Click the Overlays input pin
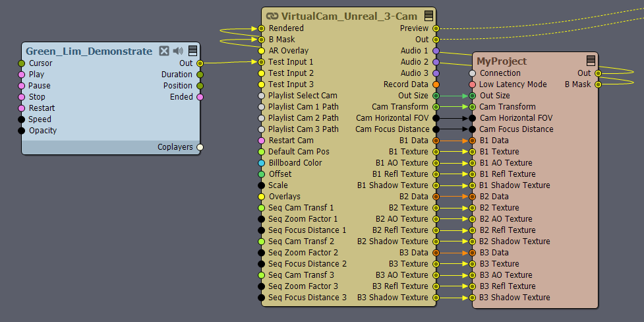The image size is (644, 322). click(261, 197)
